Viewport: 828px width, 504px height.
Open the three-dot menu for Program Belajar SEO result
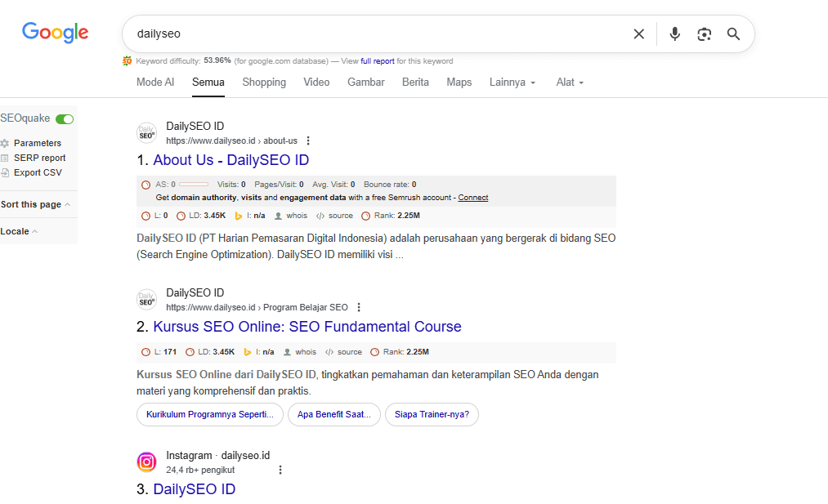tap(359, 307)
